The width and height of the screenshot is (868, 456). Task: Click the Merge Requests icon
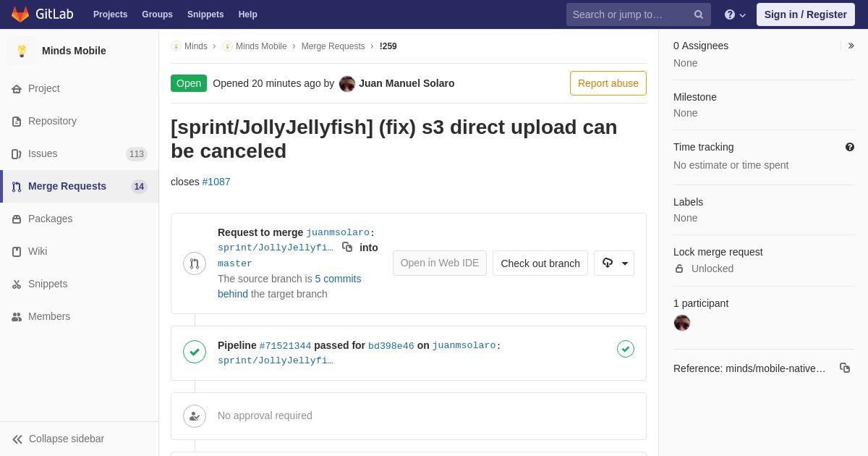click(17, 187)
